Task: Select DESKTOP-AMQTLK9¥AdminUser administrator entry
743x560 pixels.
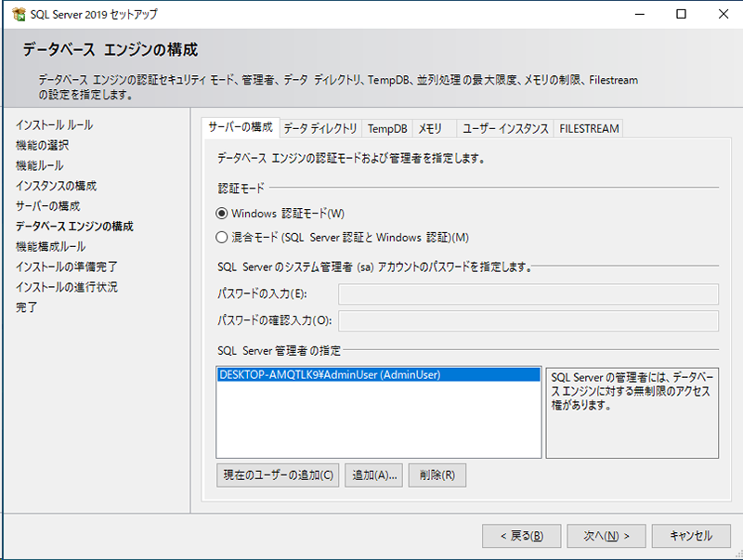Action: click(379, 375)
